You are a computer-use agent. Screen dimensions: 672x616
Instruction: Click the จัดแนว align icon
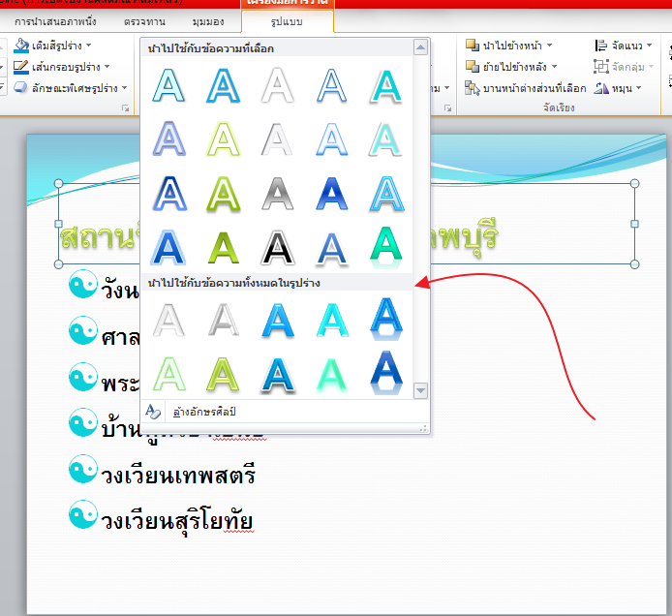(601, 45)
